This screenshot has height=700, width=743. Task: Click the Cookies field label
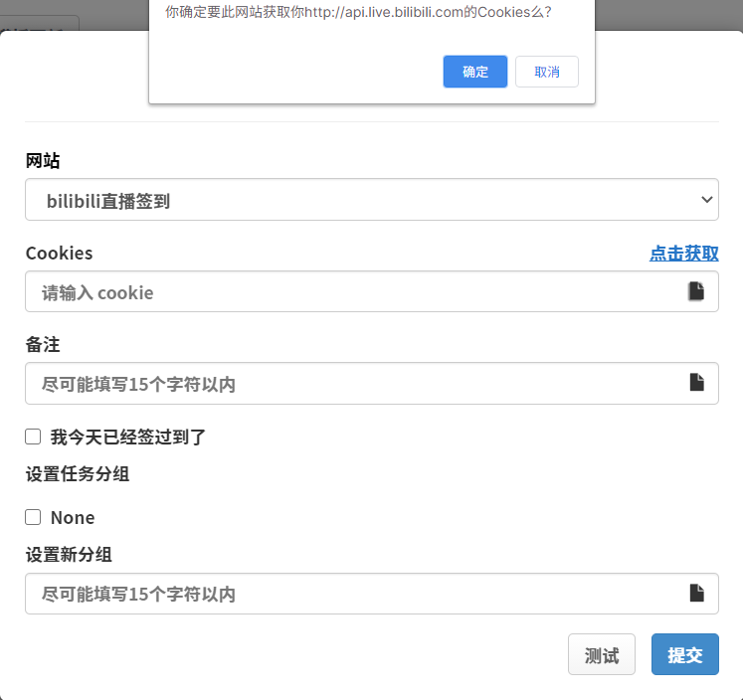pyautogui.click(x=59, y=254)
